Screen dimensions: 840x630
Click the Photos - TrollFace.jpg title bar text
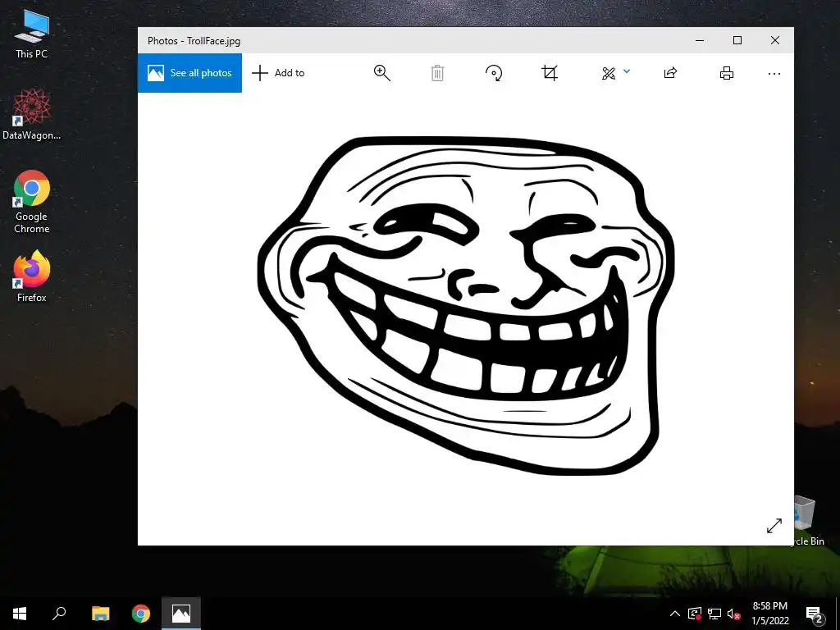pyautogui.click(x=194, y=41)
